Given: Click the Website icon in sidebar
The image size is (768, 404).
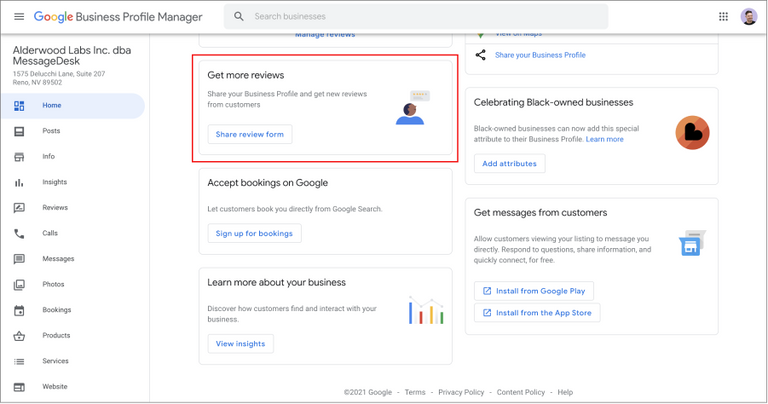Looking at the screenshot, I should 19,387.
